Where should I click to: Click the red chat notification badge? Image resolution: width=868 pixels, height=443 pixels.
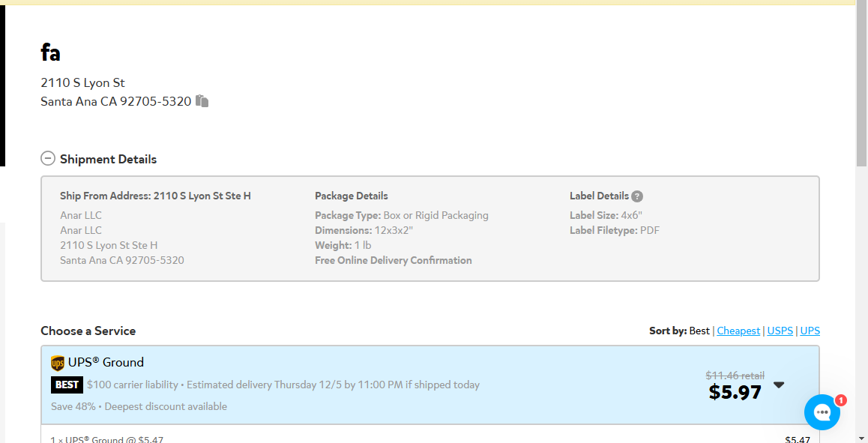(x=840, y=400)
